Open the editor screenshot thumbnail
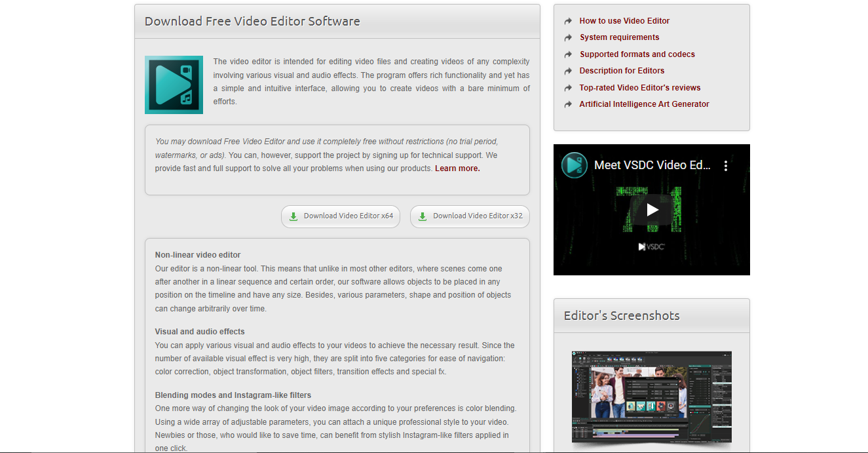Image resolution: width=868 pixels, height=453 pixels. [x=652, y=397]
